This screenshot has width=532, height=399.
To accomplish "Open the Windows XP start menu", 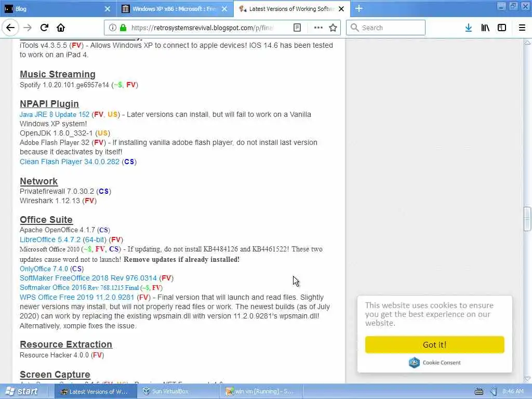I will 22,392.
